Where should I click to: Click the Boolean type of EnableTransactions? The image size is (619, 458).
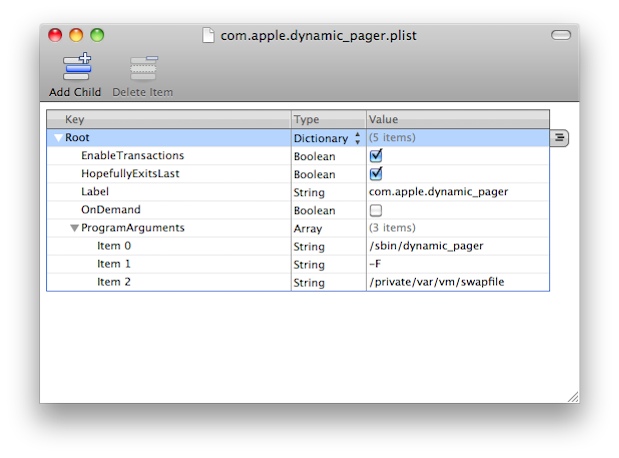tap(315, 156)
